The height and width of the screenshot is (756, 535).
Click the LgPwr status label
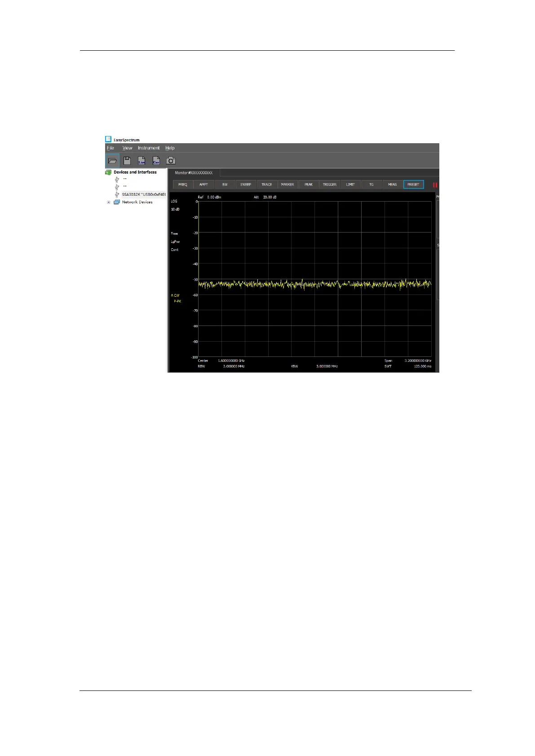pyautogui.click(x=175, y=242)
